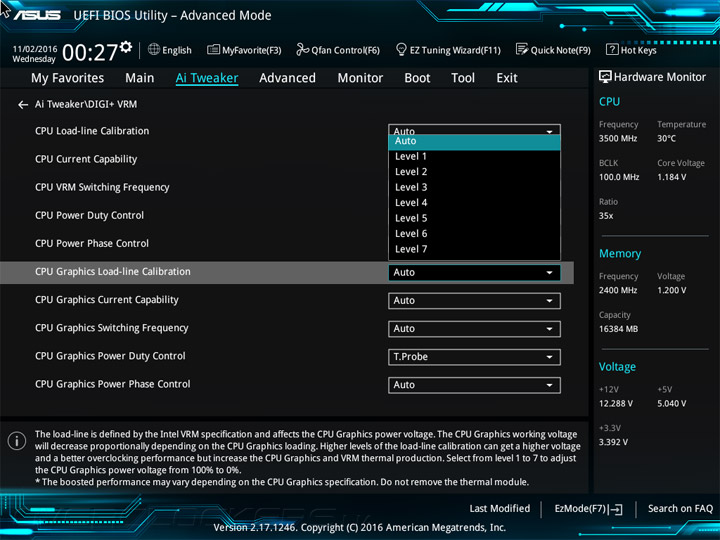The height and width of the screenshot is (540, 720).
Task: Open CPU Graphics Switching Frequency dropdown
Action: [x=474, y=329]
